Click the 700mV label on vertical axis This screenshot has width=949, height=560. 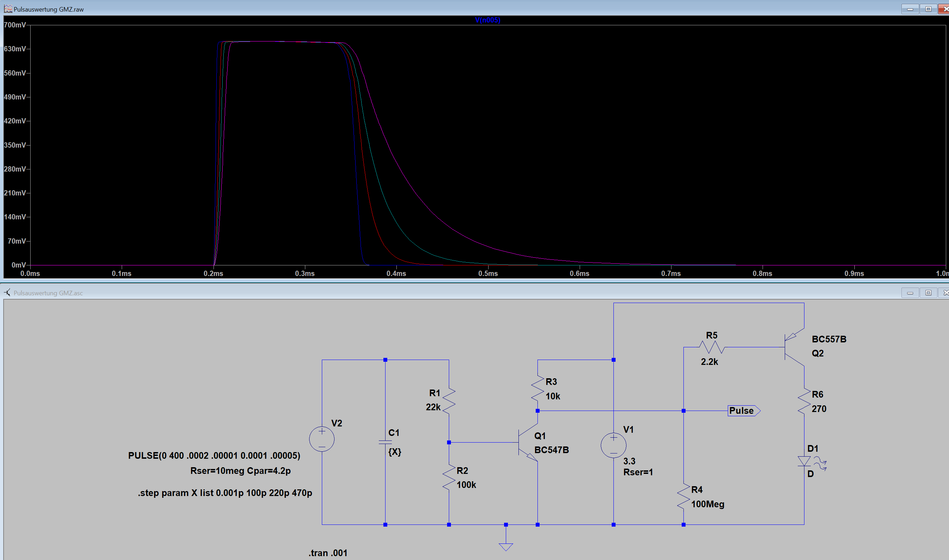coord(15,25)
